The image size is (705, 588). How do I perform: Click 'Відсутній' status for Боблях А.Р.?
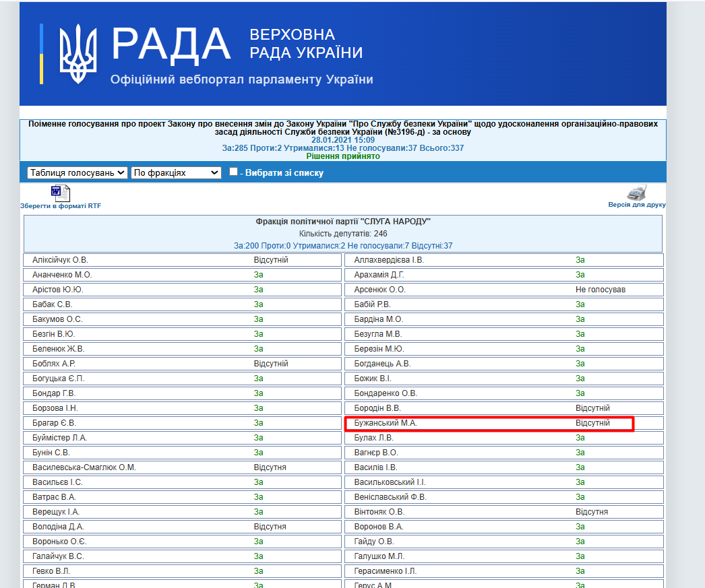point(271,364)
